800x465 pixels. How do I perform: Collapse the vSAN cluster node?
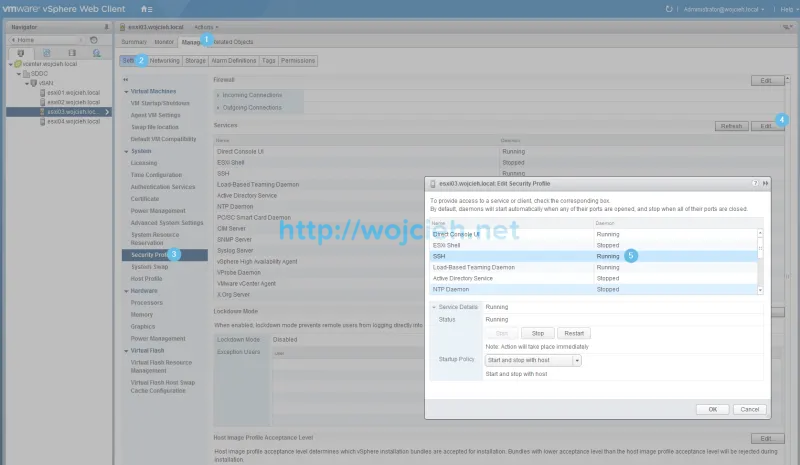[x=27, y=83]
